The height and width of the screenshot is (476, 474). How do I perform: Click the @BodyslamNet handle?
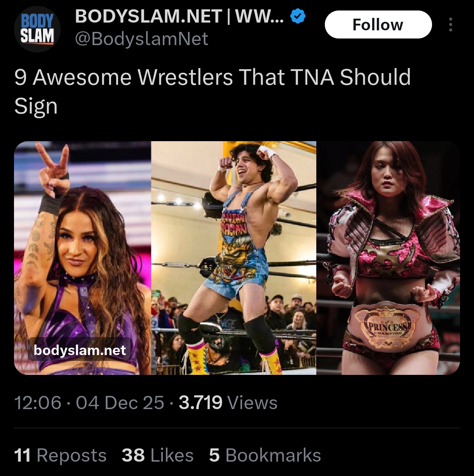tap(141, 39)
